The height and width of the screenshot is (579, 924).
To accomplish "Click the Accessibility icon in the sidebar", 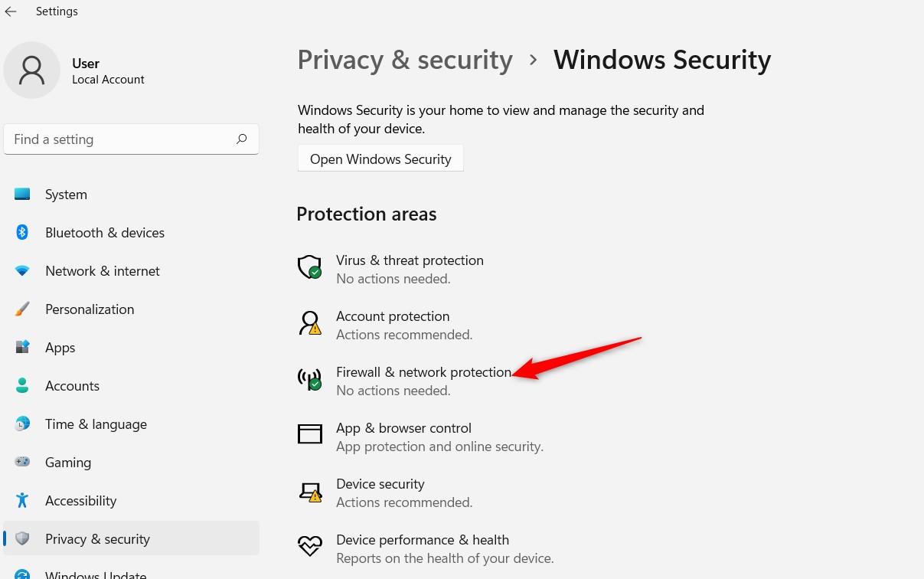I will pos(23,500).
